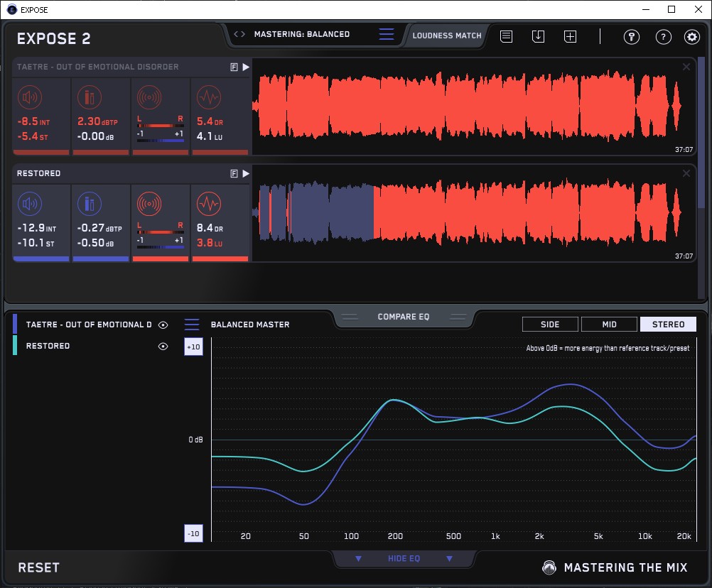The width and height of the screenshot is (712, 588).
Task: Click the +10 EQ range button
Action: point(193,347)
